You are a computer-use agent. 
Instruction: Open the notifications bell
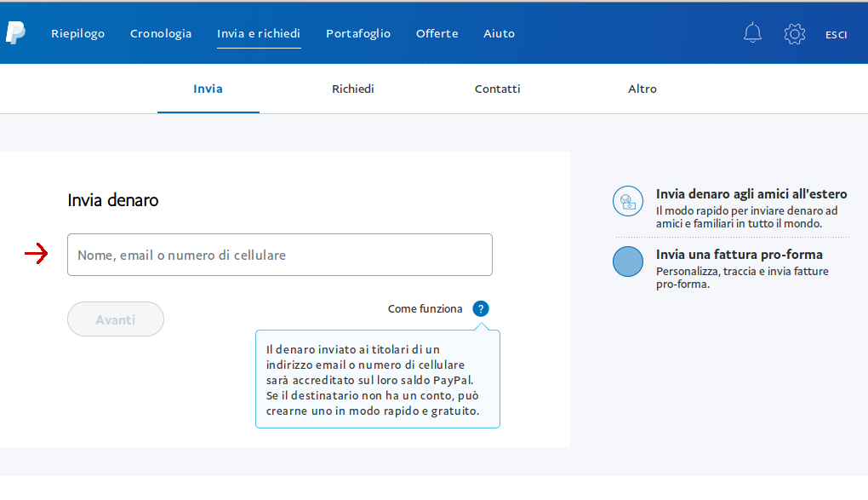point(752,33)
